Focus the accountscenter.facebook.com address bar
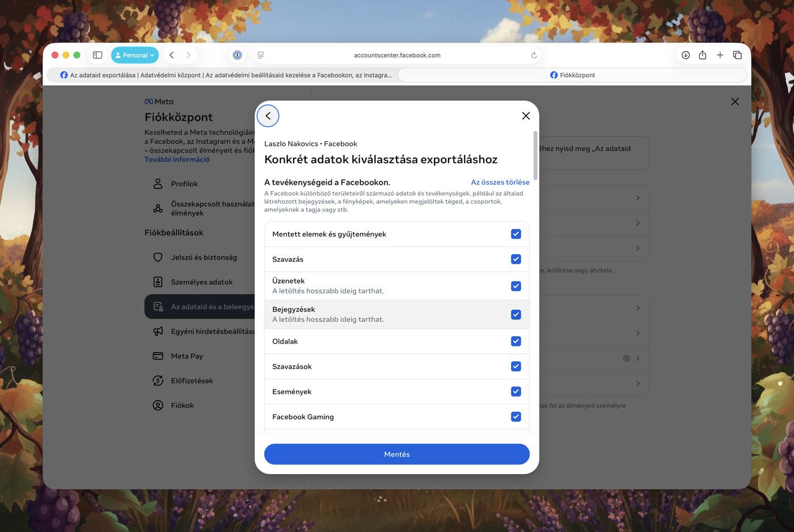The width and height of the screenshot is (794, 532). (397, 55)
